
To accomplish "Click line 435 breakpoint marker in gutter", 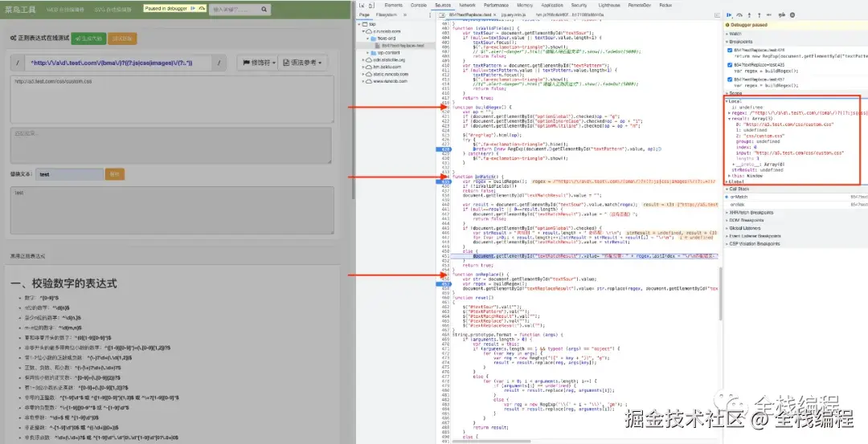I will tap(444, 181).
